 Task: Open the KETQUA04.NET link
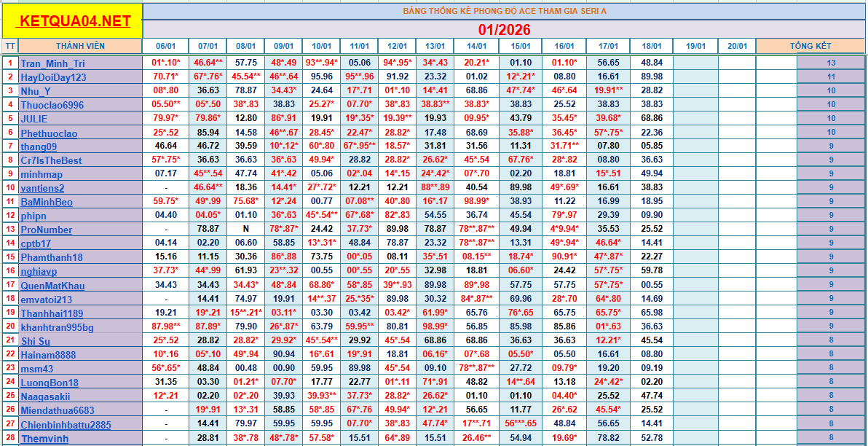[75, 21]
